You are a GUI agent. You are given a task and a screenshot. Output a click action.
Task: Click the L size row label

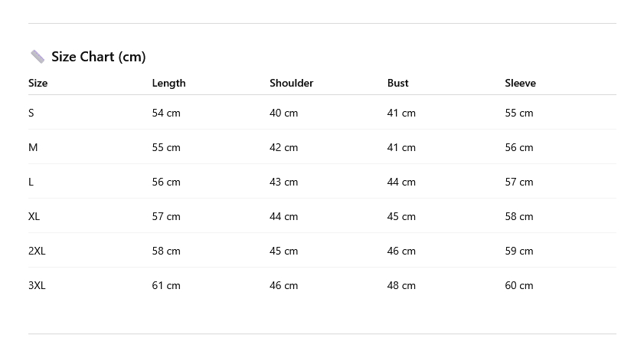(x=31, y=182)
